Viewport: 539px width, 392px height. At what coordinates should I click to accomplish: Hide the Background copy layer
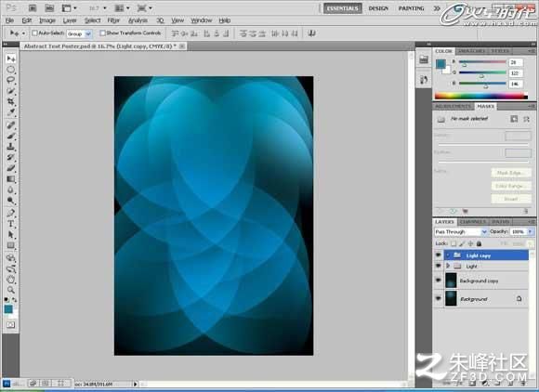pos(439,281)
